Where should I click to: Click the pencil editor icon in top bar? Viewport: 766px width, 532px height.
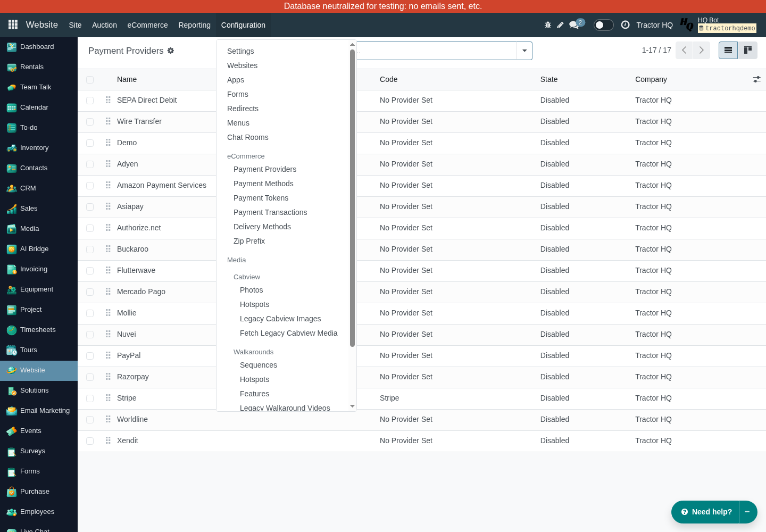[561, 25]
